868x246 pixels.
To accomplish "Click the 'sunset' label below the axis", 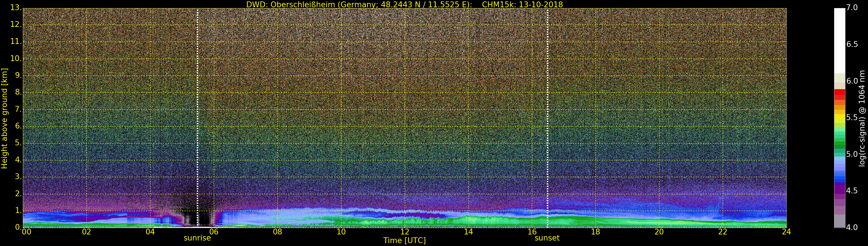I will [x=547, y=238].
